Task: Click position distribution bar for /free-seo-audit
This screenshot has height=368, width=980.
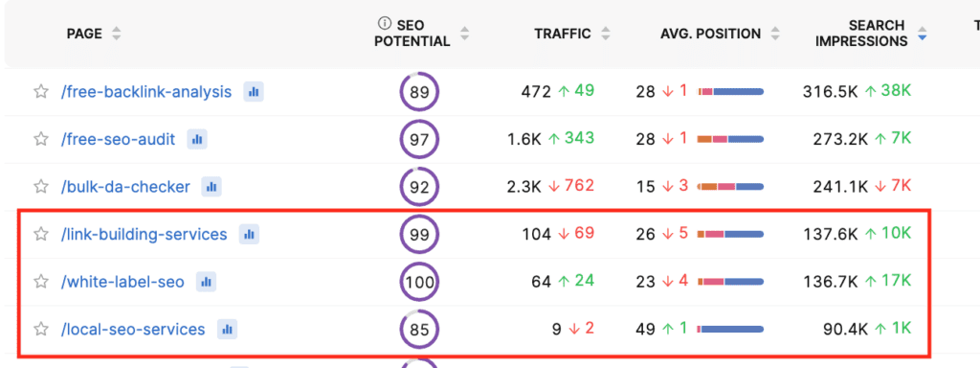Action: tap(730, 139)
